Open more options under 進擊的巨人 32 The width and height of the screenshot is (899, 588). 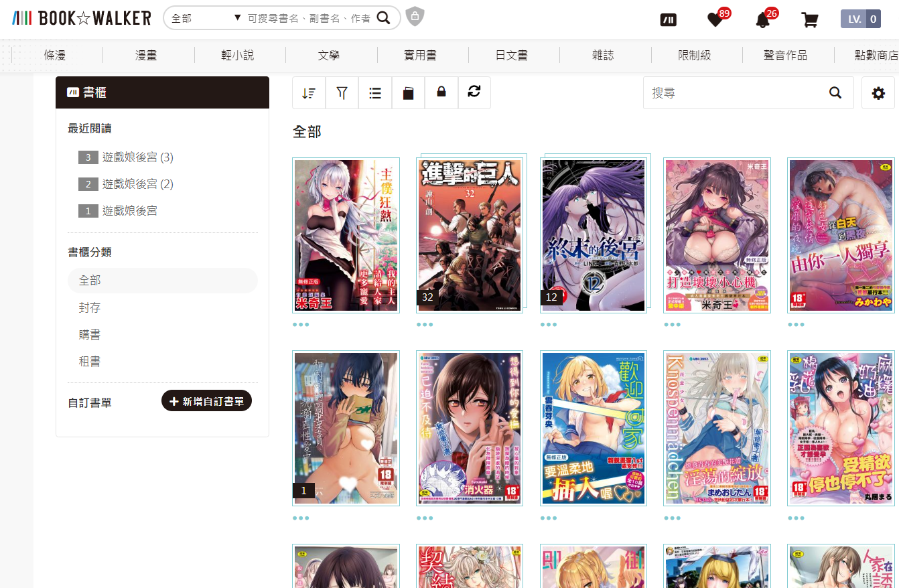point(425,325)
